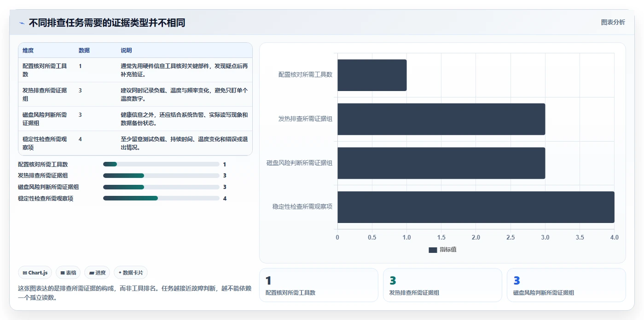The width and height of the screenshot is (644, 320).
Task: Click x-axis tick label 2.5
Action: (x=511, y=237)
